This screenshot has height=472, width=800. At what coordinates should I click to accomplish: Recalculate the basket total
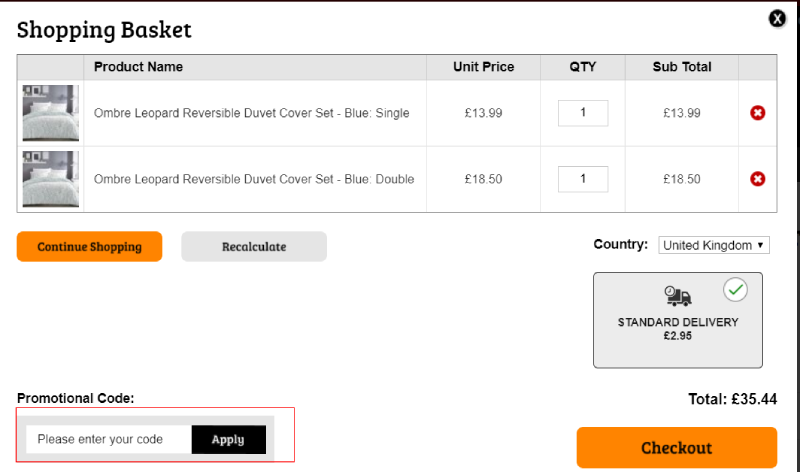tap(254, 246)
